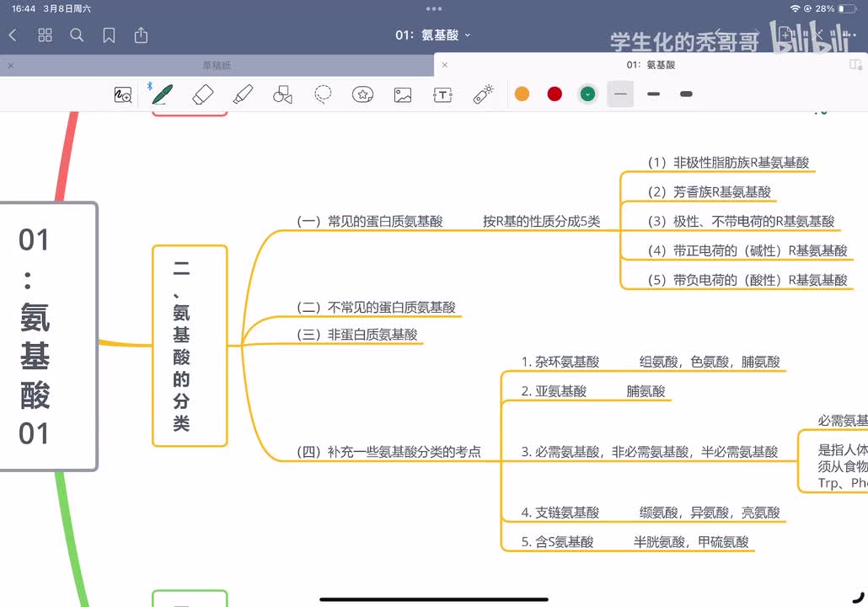Pick the orange pen color
The image size is (868, 607).
coord(522,94)
